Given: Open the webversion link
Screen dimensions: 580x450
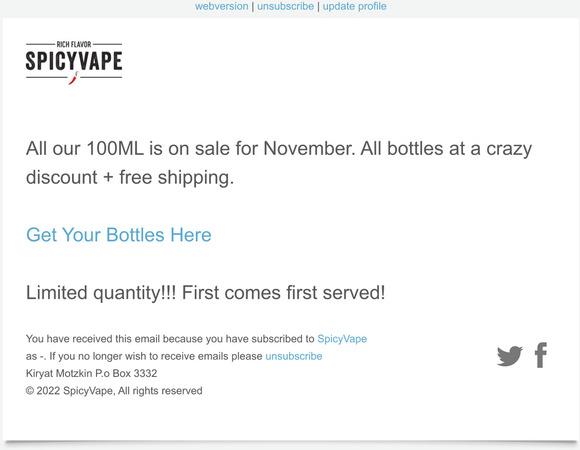Looking at the screenshot, I should 222,6.
